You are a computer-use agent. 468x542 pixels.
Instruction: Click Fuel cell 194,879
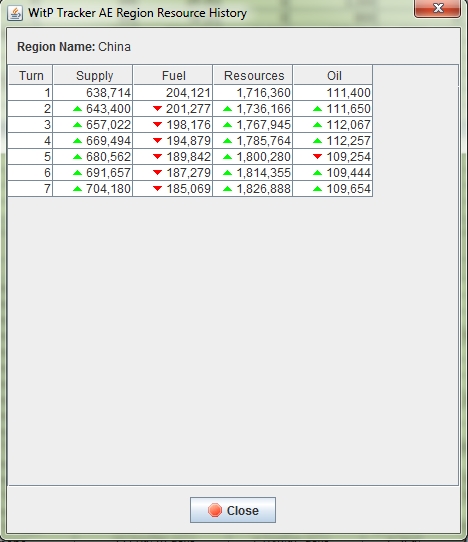pos(173,141)
